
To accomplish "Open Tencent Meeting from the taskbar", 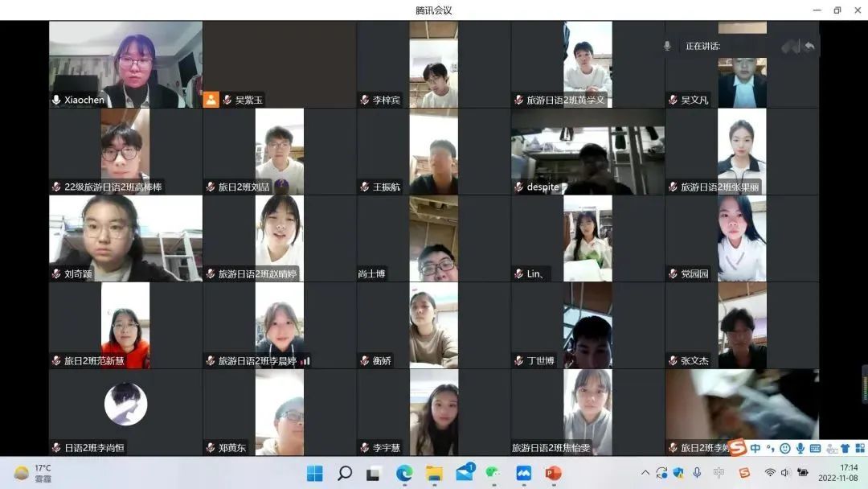I will coord(524,473).
